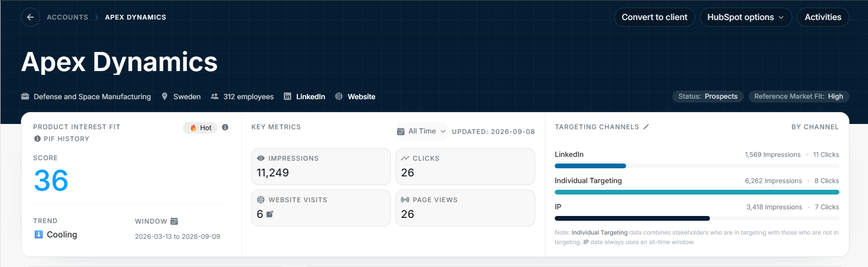Click the Apex Dynamics breadcrumb
868x267 pixels.
click(136, 17)
